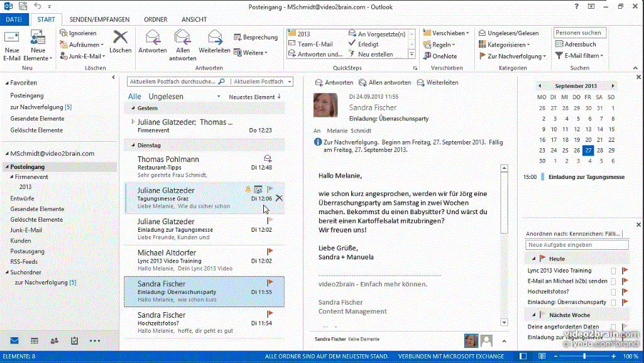This screenshot has width=644, height=363.
Task: Check off Deine angeforderten Daten task
Action: coord(613,327)
